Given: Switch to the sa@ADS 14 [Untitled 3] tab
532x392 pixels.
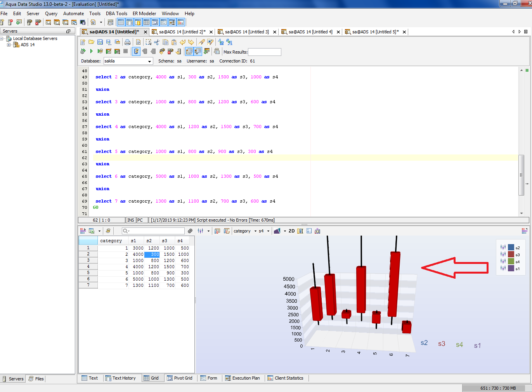Looking at the screenshot, I should point(247,32).
